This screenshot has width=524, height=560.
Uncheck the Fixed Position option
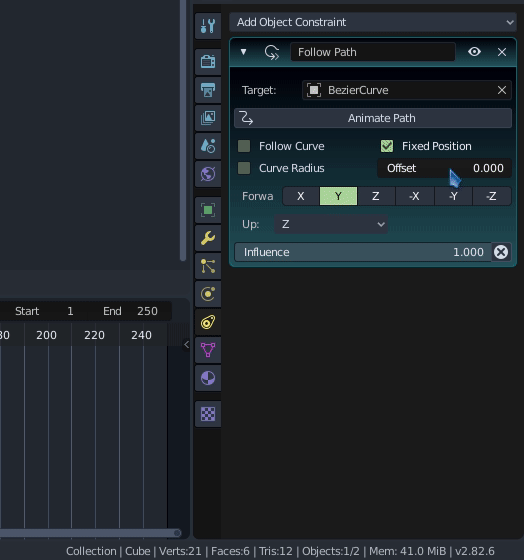tap(387, 146)
